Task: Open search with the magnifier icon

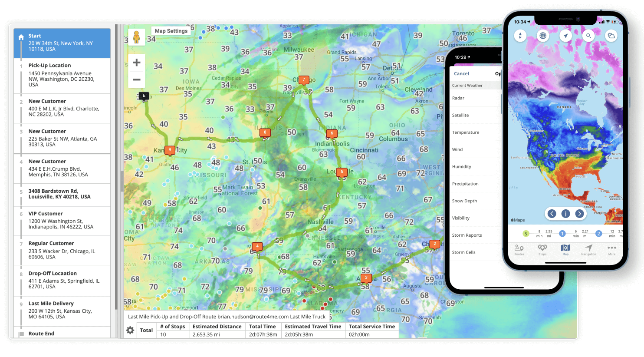Action: click(588, 36)
